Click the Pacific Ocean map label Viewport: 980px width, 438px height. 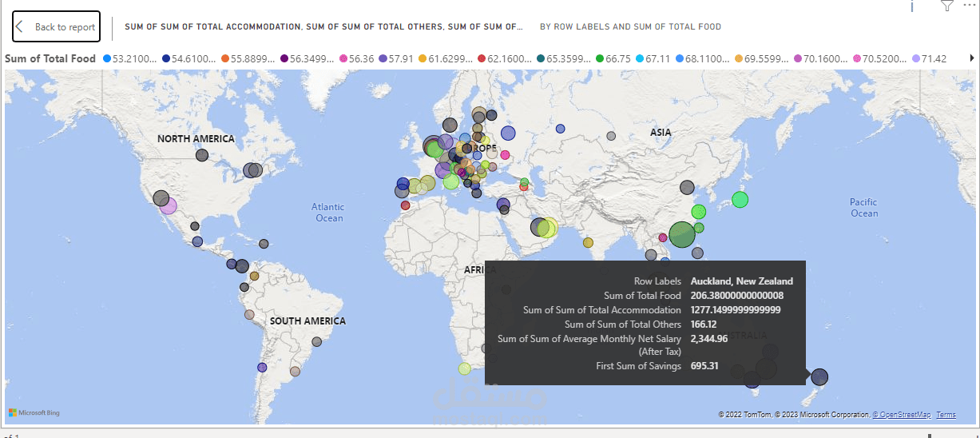coord(863,208)
